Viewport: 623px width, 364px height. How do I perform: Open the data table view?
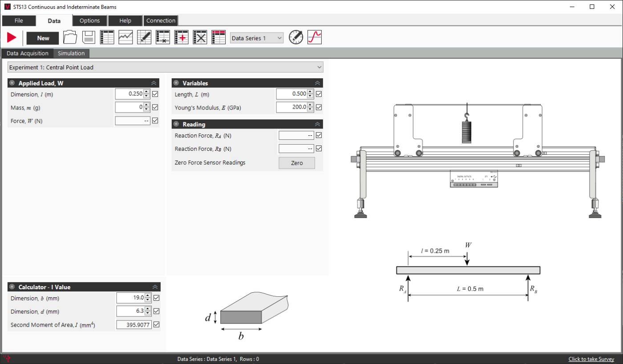(107, 37)
